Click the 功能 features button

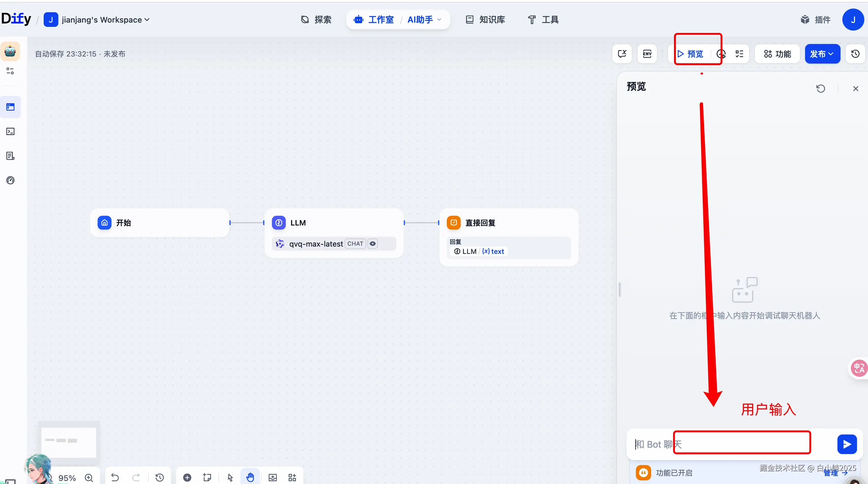(x=777, y=54)
